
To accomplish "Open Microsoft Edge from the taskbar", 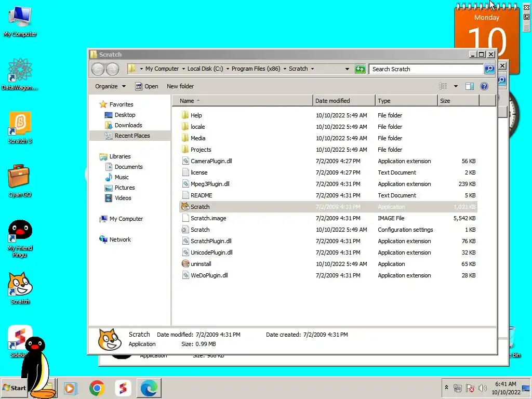I will [x=149, y=388].
